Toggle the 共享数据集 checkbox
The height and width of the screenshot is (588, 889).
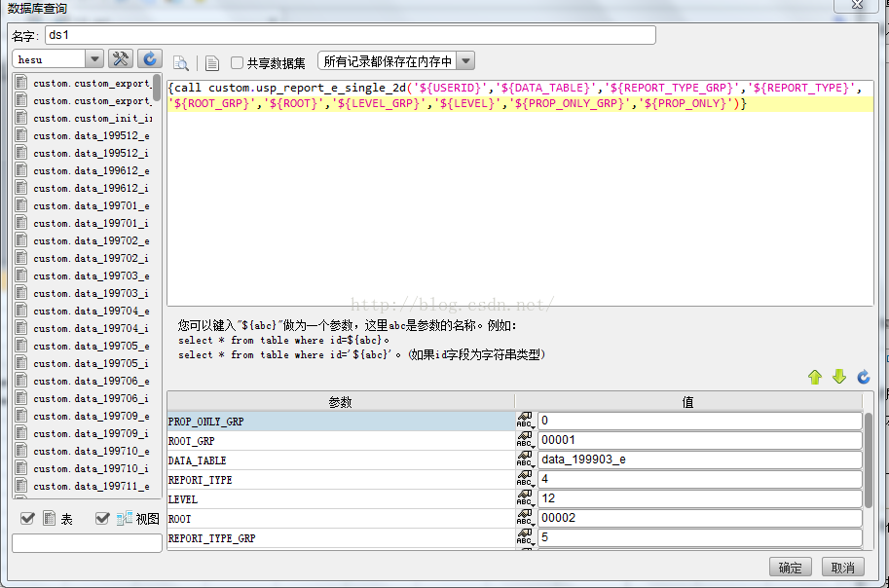(x=237, y=62)
